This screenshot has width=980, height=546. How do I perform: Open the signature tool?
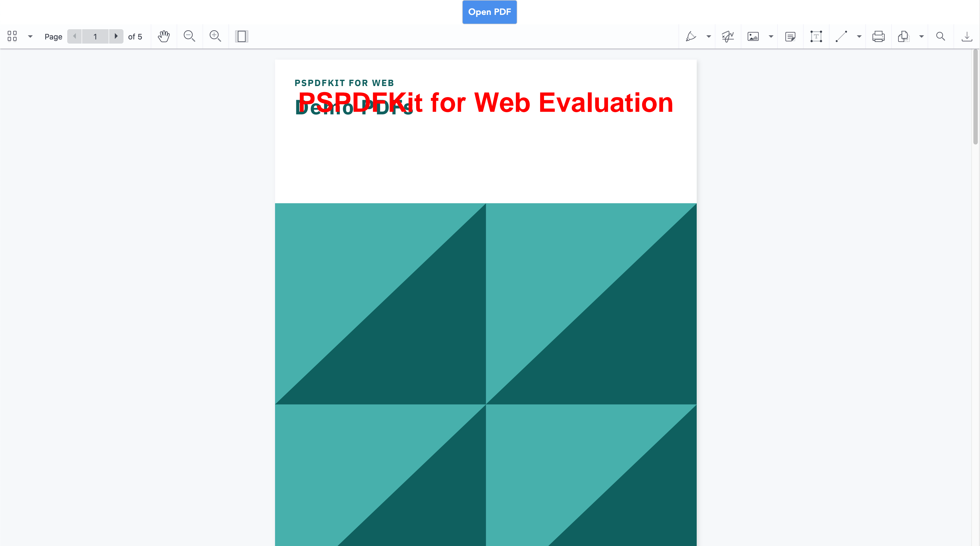coord(728,36)
